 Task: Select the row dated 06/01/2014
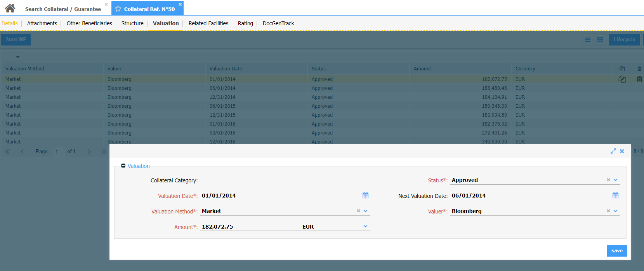tap(322, 88)
